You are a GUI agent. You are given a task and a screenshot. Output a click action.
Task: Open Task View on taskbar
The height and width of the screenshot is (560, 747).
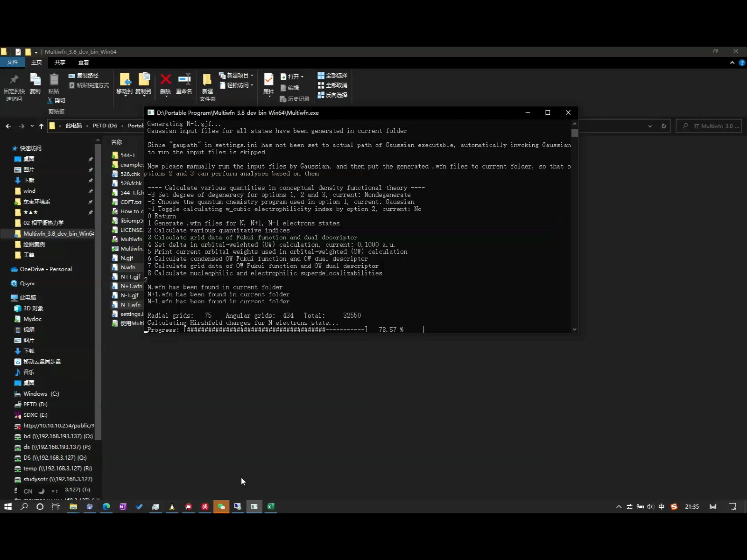[56, 506]
